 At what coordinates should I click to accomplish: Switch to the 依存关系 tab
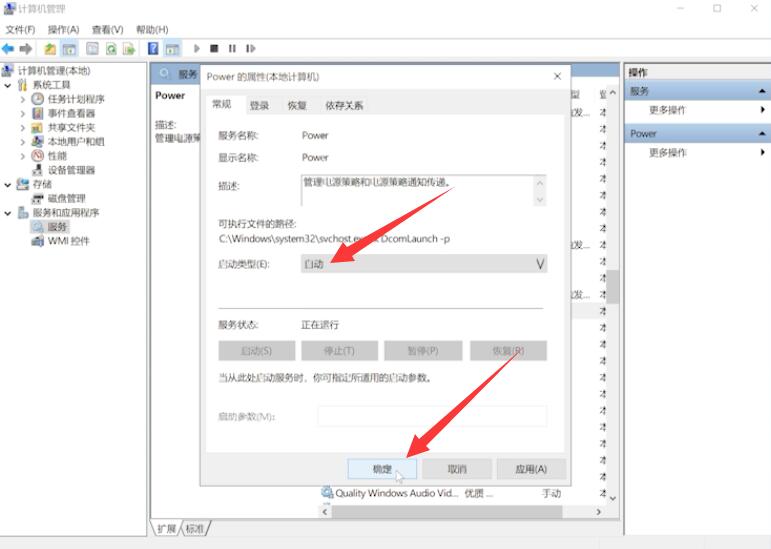(344, 106)
